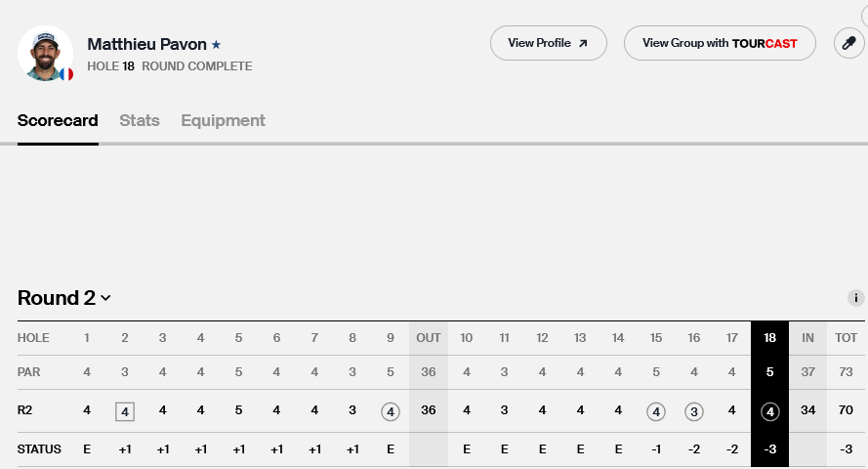Click the French flag badge
The width and height of the screenshot is (868, 469).
[66, 74]
